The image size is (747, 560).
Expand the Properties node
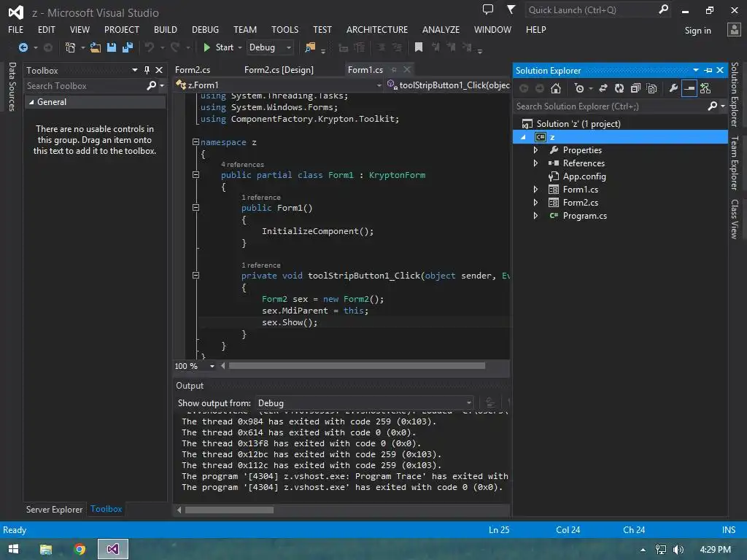click(535, 150)
